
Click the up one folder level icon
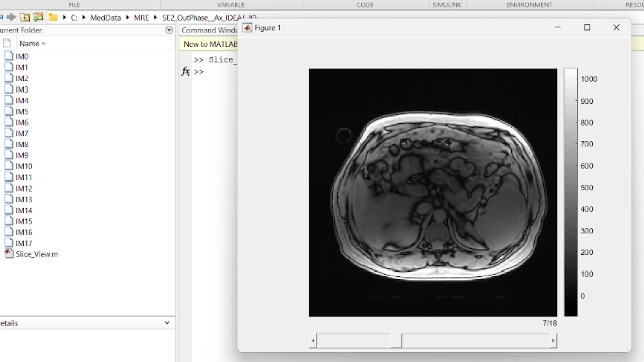click(25, 17)
